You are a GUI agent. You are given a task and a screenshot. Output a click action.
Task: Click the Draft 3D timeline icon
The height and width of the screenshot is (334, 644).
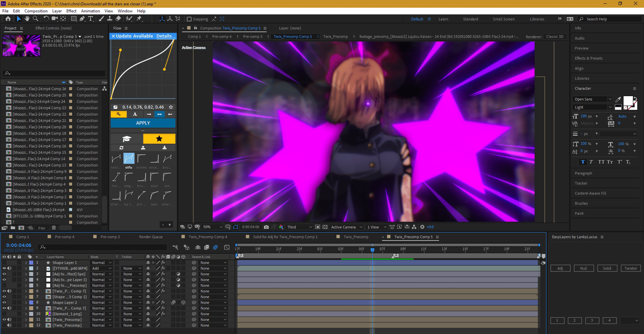[x=186, y=247]
